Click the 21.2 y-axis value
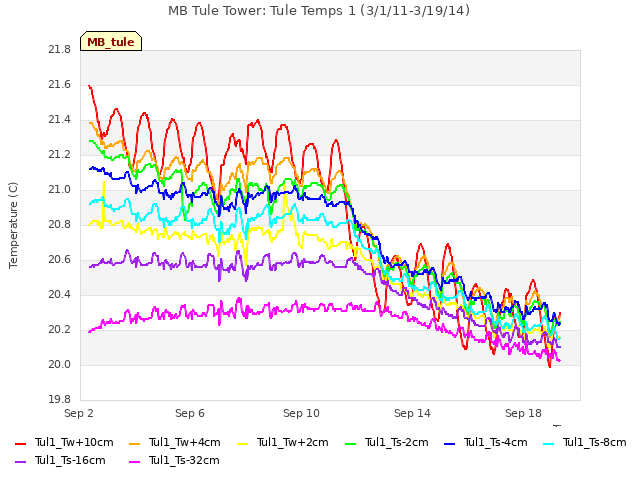The width and height of the screenshot is (640, 480). coord(60,155)
